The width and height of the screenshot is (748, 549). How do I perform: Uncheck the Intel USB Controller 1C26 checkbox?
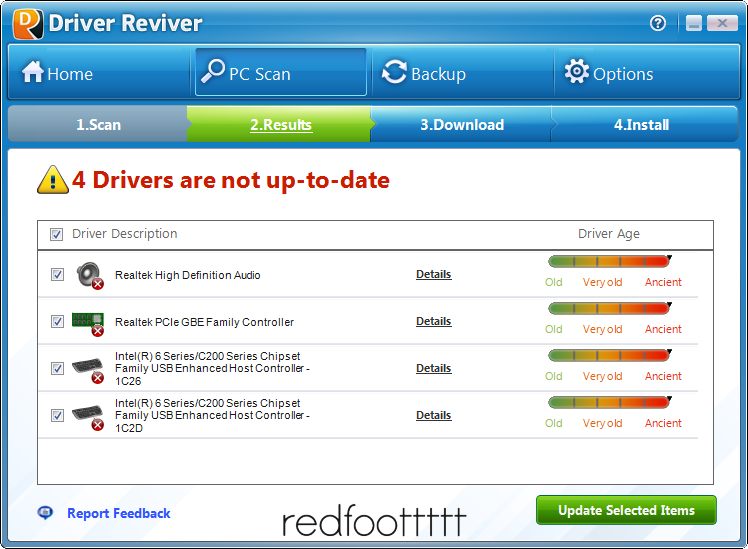(57, 369)
